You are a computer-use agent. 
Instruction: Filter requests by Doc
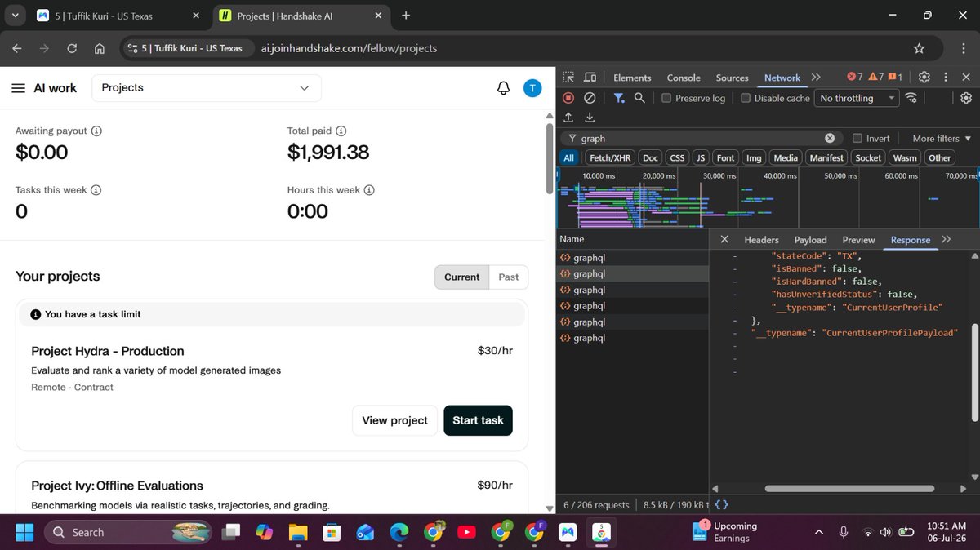pyautogui.click(x=650, y=157)
